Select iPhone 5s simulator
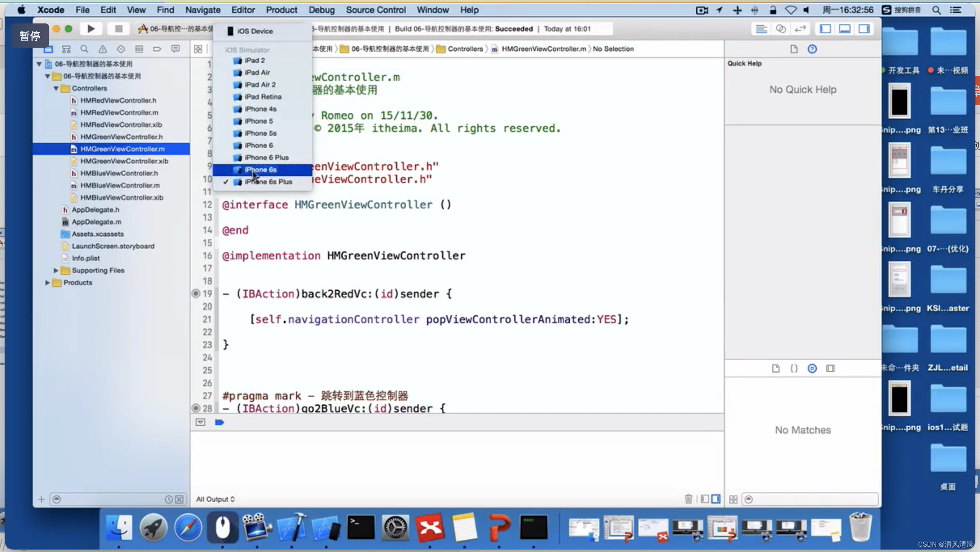Viewport: 980px width, 552px height. pos(262,133)
